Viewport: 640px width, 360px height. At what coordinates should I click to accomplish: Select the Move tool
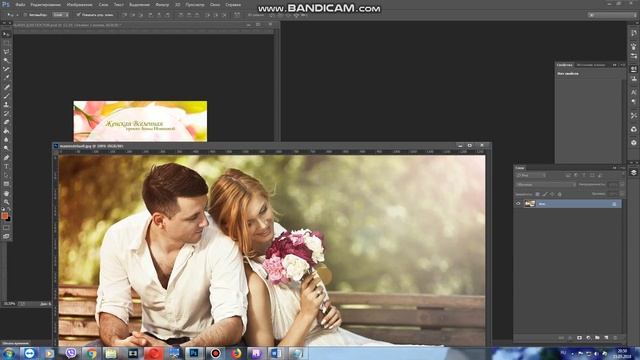(x=6, y=34)
